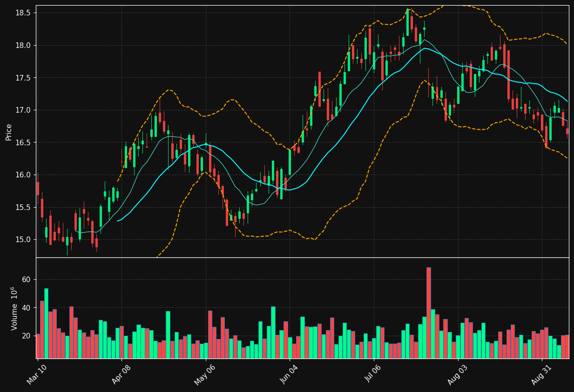Select the 60 volume tick label
574x392 pixels.
(27, 279)
